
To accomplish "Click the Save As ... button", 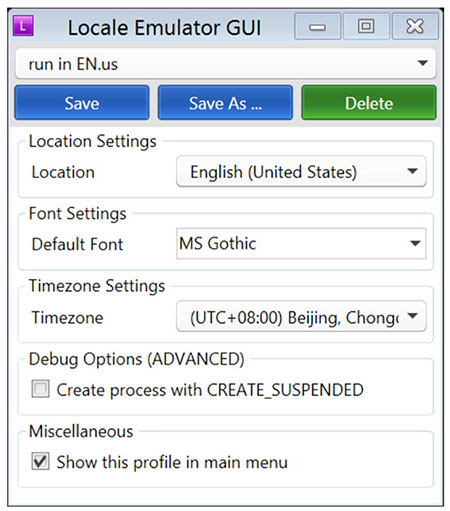I will [x=225, y=103].
